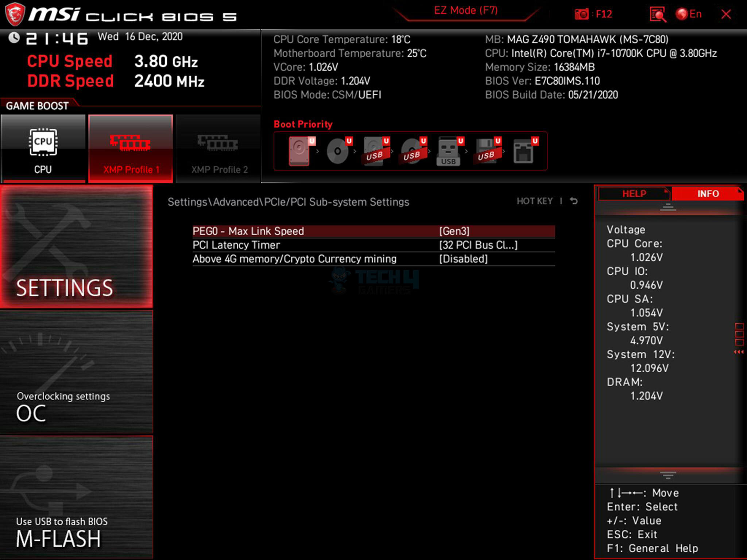The width and height of the screenshot is (747, 560).
Task: Click the CPU Speed 3.80 GHz value
Action: click(x=166, y=61)
